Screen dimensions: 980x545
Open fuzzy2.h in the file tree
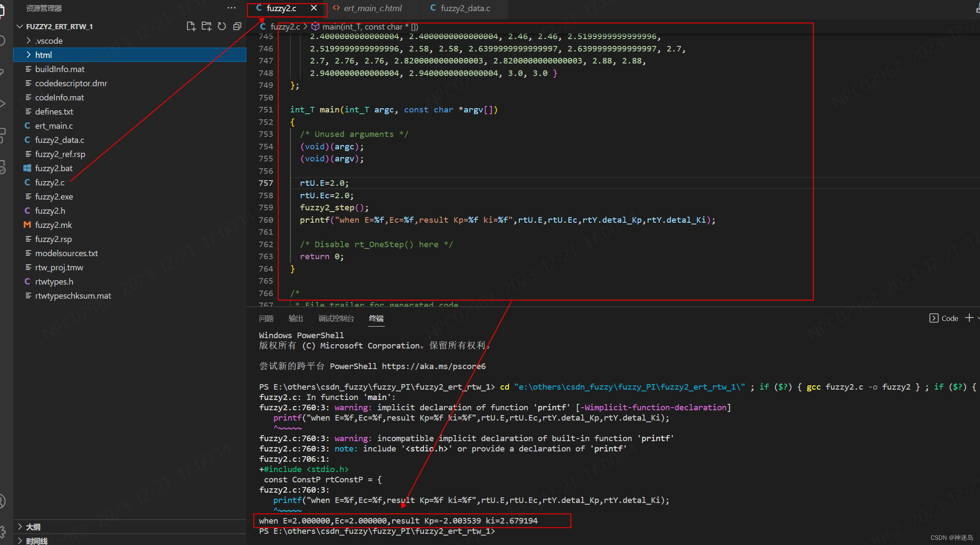click(x=50, y=211)
